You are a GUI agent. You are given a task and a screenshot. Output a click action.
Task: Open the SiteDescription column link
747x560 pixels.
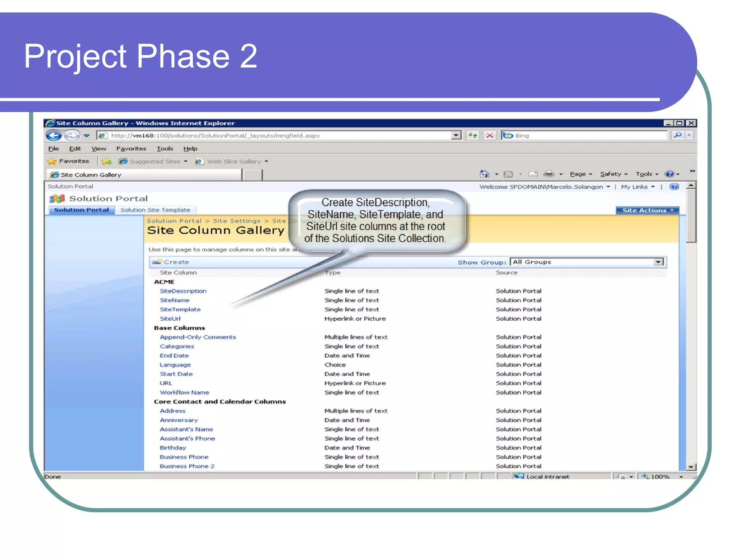pyautogui.click(x=183, y=291)
